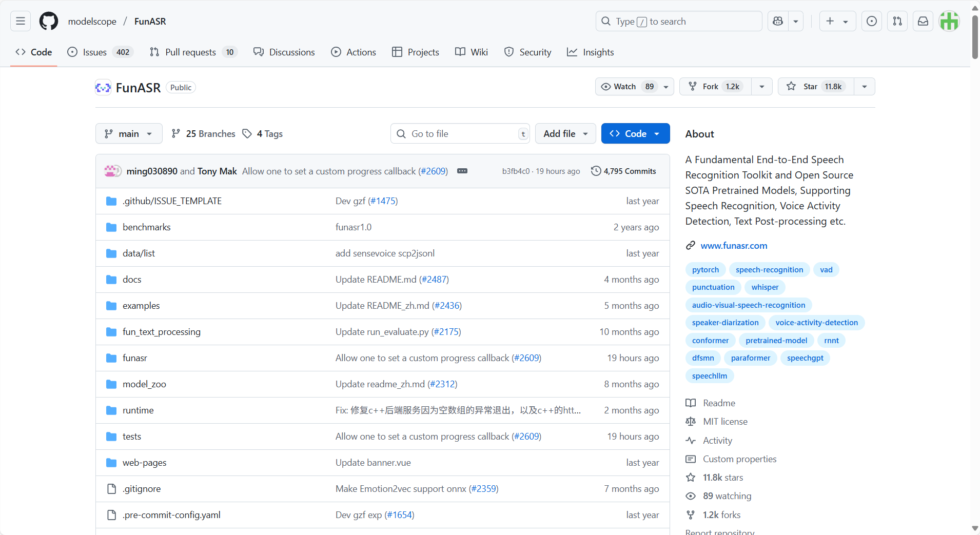Open the fun_text_processing folder icon

(111, 331)
